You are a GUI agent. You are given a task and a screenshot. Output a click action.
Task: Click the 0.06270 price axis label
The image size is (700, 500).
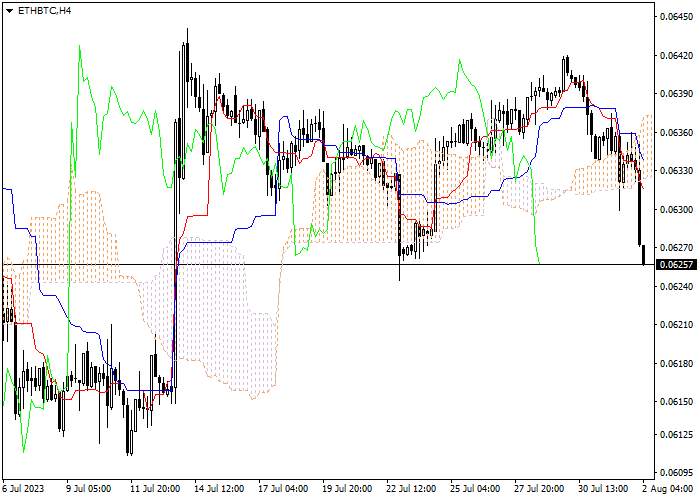tap(677, 247)
